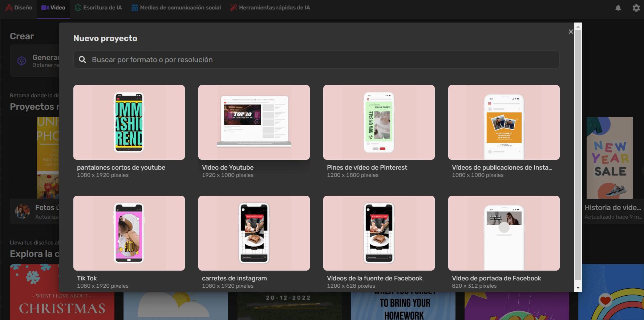Click the dialog scrollbar down arrow
Image resolution: width=644 pixels, height=320 pixels.
coord(578,288)
